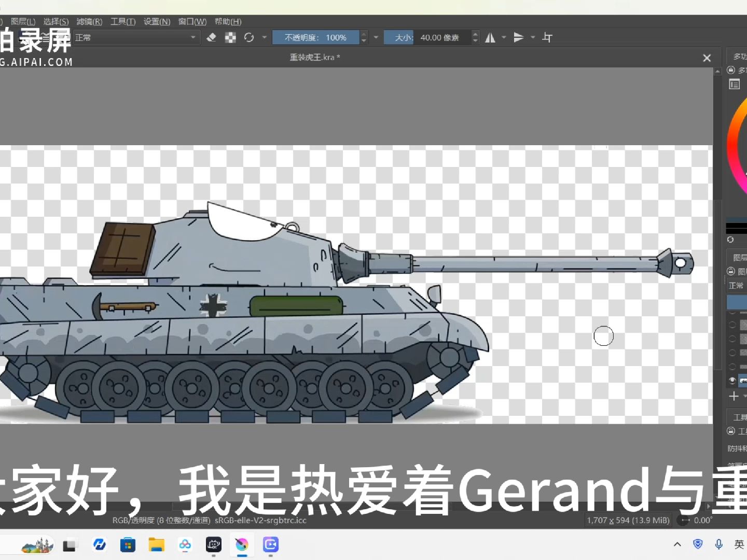Open the 设置(N) menu

157,21
